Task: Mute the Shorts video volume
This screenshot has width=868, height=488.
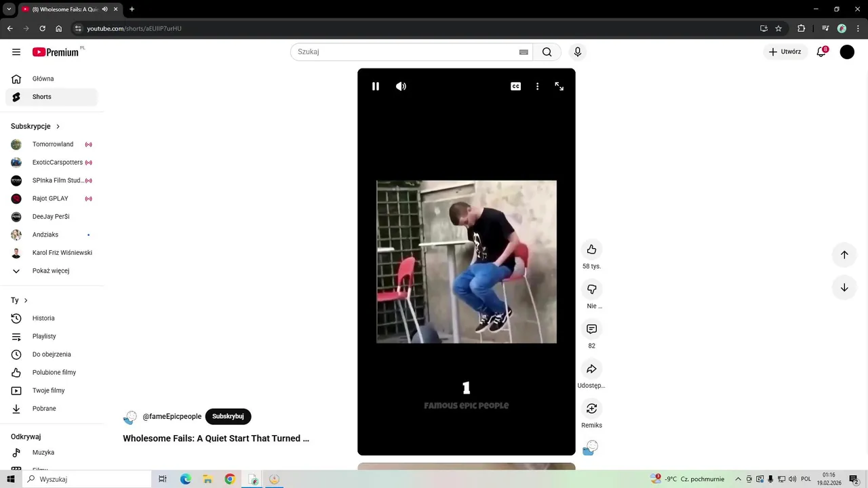Action: 401,86
